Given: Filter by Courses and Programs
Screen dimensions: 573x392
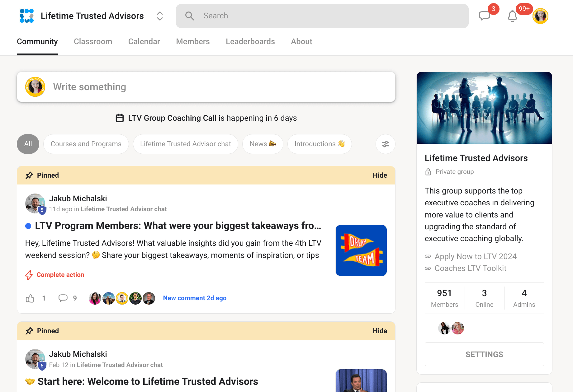Looking at the screenshot, I should click(x=86, y=144).
